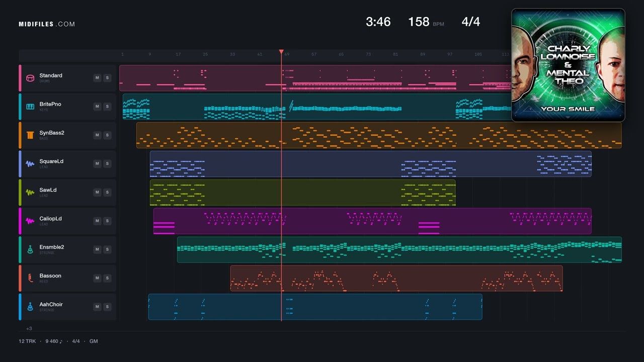
Task: Open the MIDIFILES.COM logo link
Action: [47, 24]
